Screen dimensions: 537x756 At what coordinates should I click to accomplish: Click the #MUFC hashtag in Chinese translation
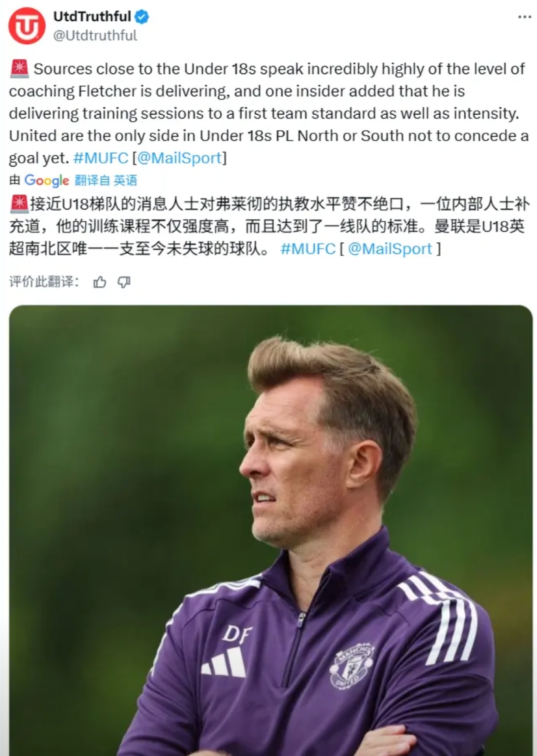tap(308, 249)
